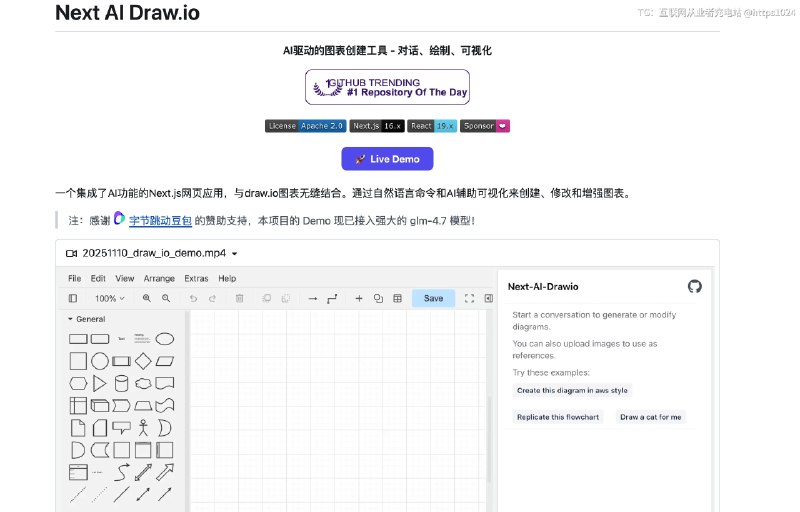Click the redo arrow in toolbar
This screenshot has width=800, height=512.
point(212,298)
